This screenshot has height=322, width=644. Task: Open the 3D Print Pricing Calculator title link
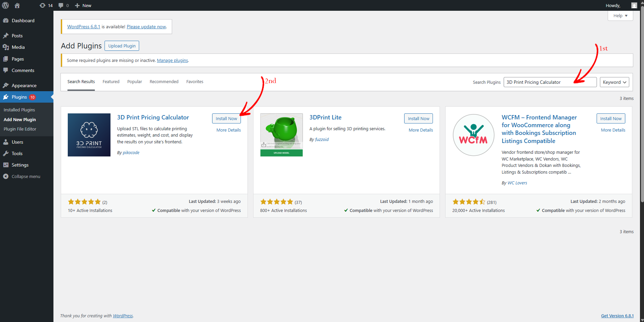[x=153, y=117]
